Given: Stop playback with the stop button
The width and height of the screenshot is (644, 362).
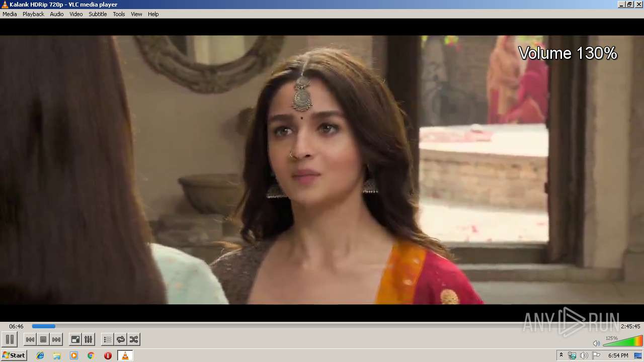Looking at the screenshot, I should pos(43,339).
